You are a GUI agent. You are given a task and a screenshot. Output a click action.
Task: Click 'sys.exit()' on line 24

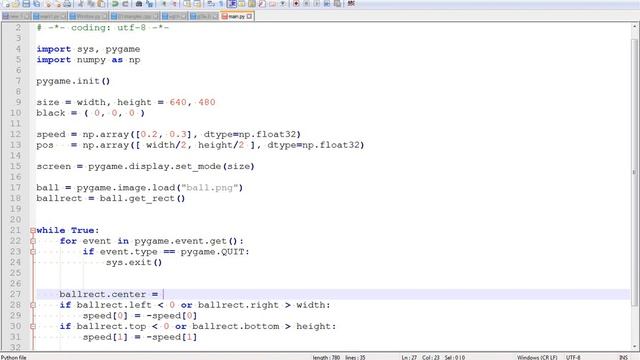coord(134,262)
